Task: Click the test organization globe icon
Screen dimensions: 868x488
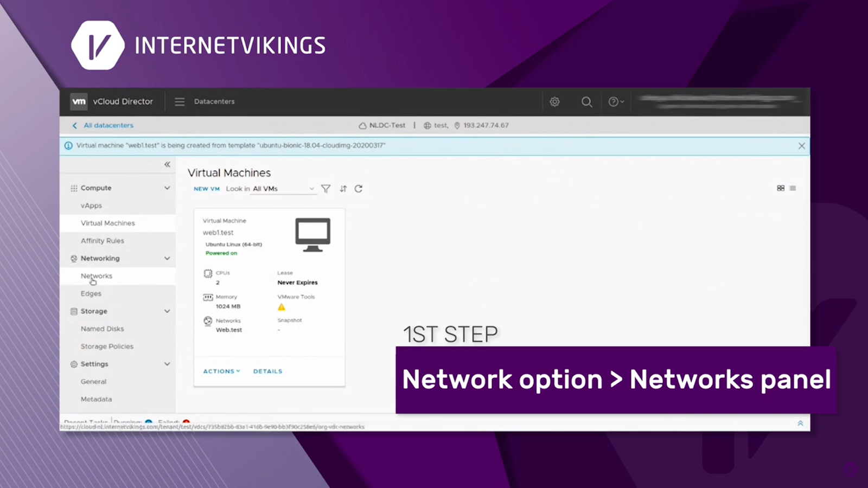Action: click(x=427, y=125)
